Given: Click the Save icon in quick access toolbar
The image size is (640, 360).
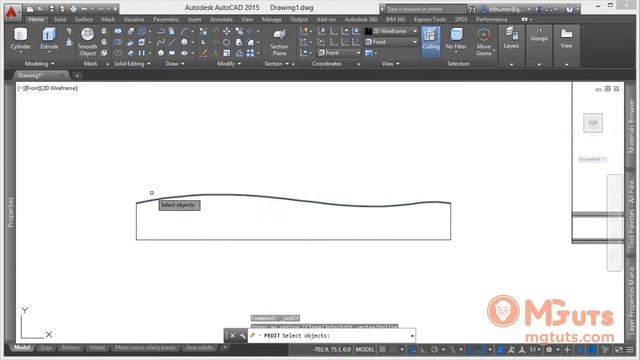Looking at the screenshot, I should [x=51, y=9].
